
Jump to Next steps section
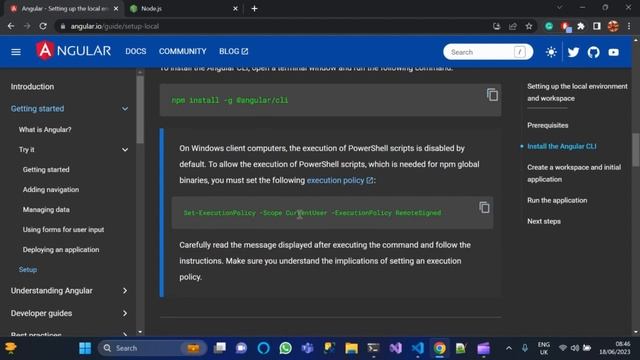point(544,221)
